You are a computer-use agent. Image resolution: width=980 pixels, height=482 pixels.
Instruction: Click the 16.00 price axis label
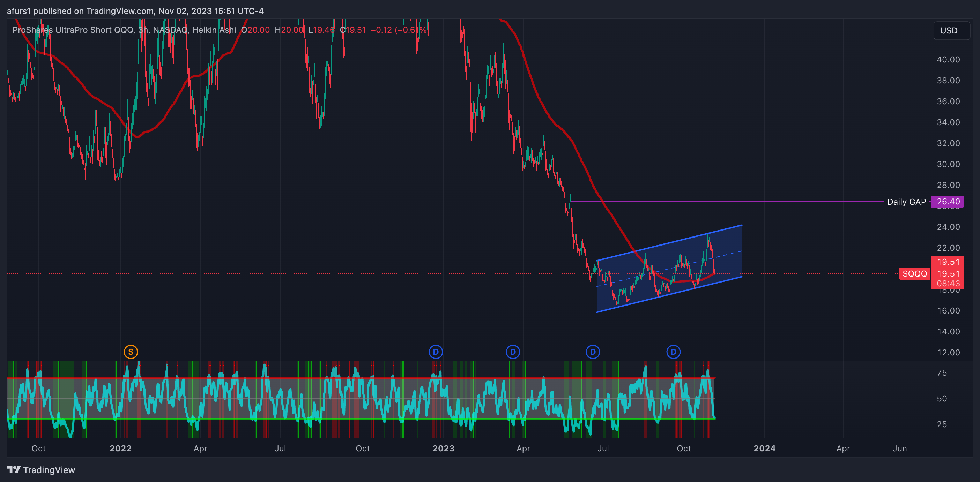[x=948, y=310]
